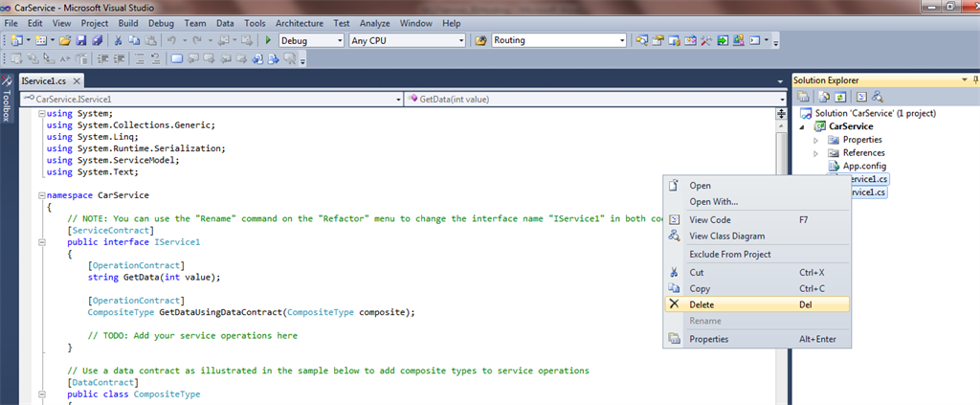Choose Open With... in the context menu
980x405 pixels.
point(756,202)
